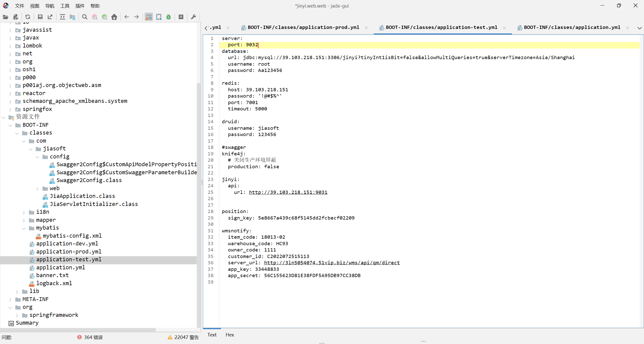Toggle the deobfuscation toolbar button
The height and width of the screenshot is (344, 644).
coord(149,17)
